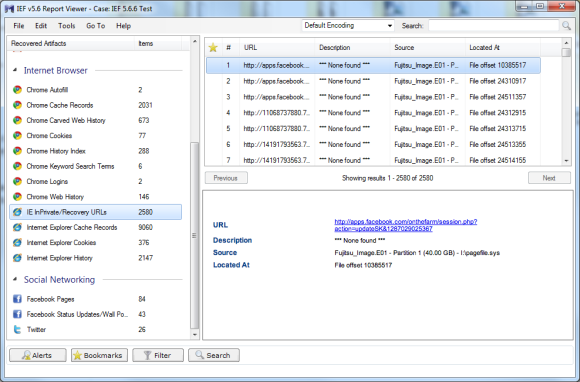Viewport: 580px width, 382px height.
Task: Sort by the # column header
Action: click(230, 47)
